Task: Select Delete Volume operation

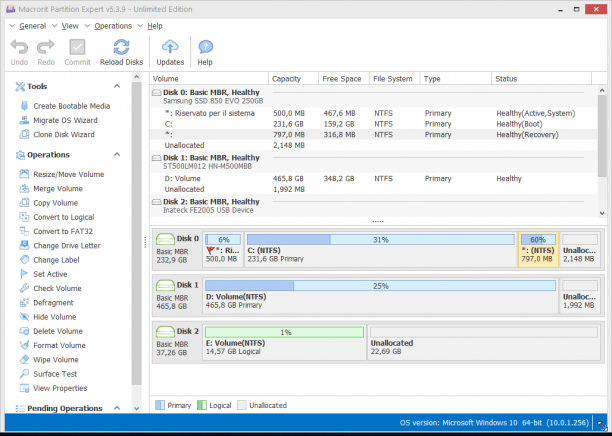Action: tap(51, 331)
